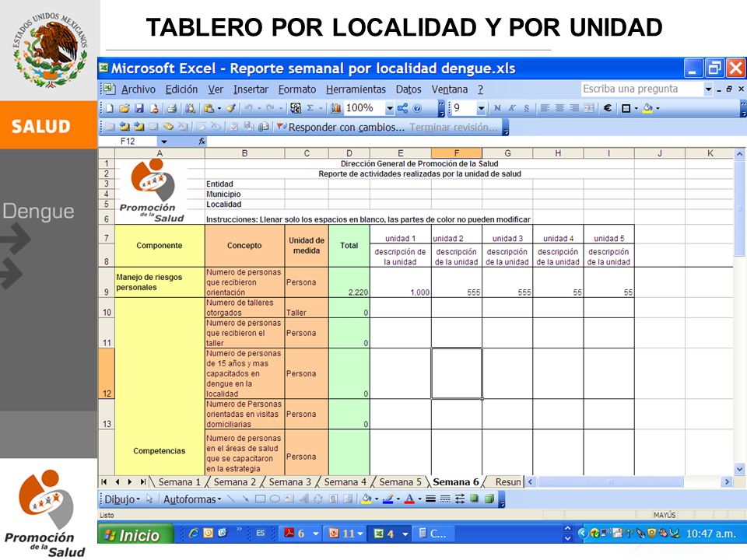Open the Herramientas menu
The height and width of the screenshot is (560, 747).
356,89
